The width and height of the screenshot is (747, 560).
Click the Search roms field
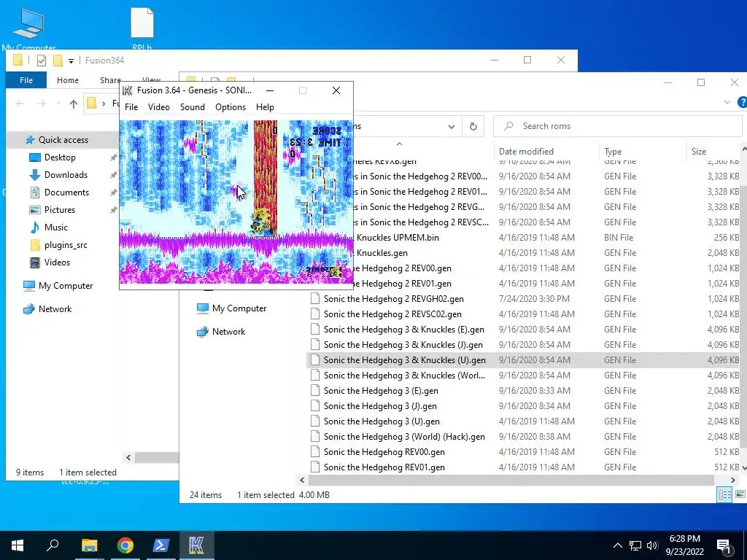point(617,126)
